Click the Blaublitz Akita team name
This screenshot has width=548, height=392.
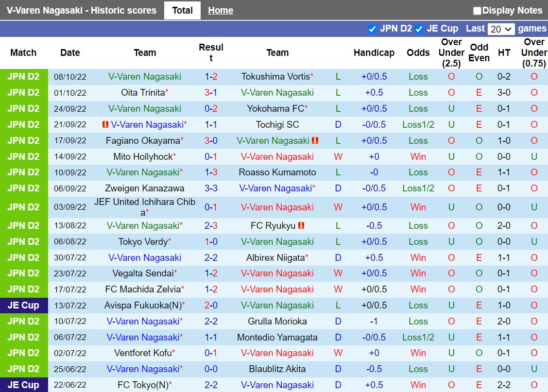point(277,369)
